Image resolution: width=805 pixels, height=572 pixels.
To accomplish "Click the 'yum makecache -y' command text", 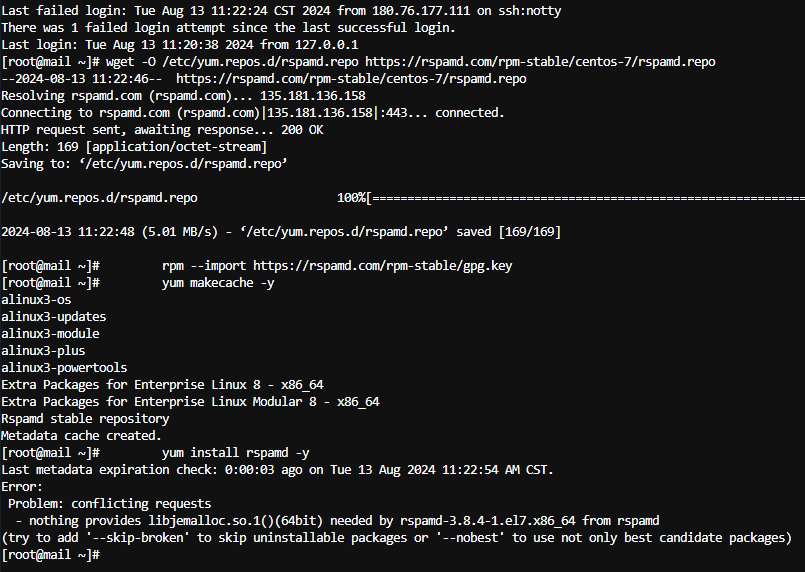I will pos(218,283).
